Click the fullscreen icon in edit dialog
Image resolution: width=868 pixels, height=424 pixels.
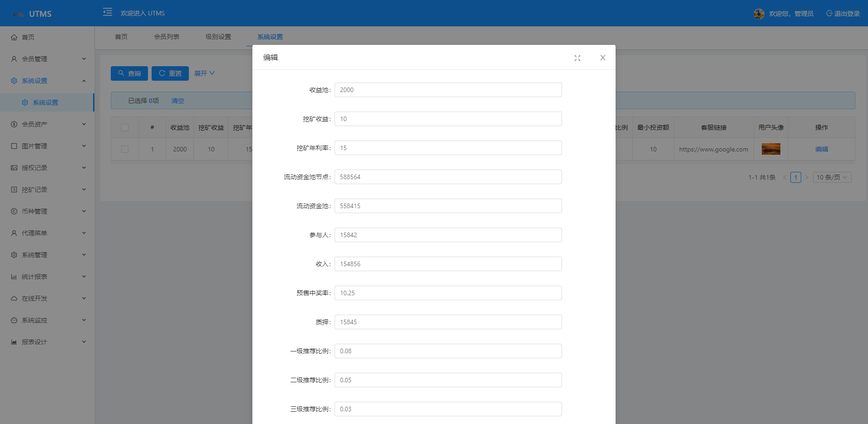(x=577, y=58)
